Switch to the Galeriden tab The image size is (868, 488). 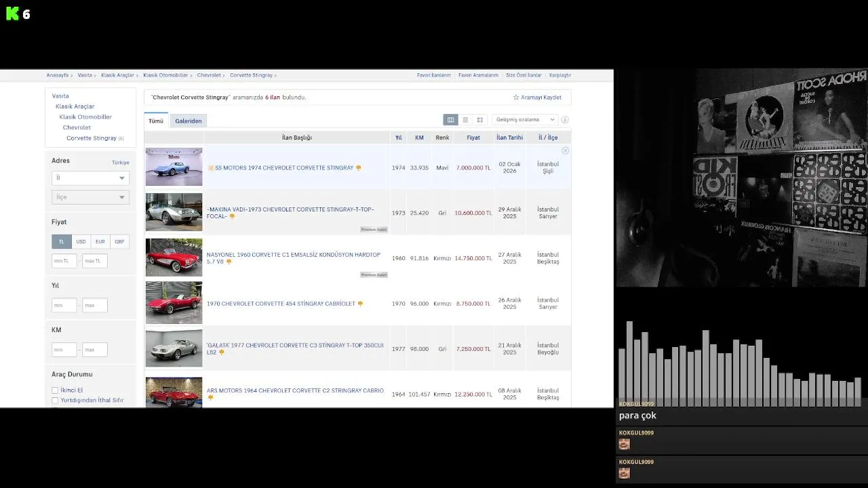click(x=189, y=121)
